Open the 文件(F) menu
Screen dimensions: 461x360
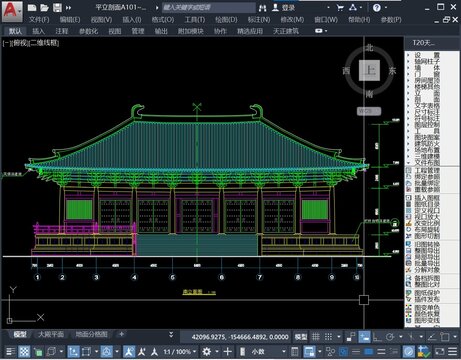coord(39,20)
